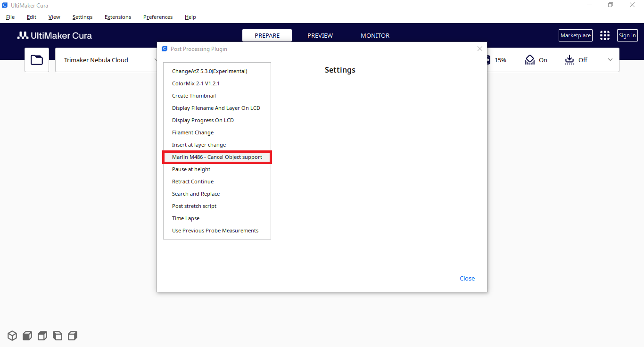Select the top view cube icon
Viewport: 644px width, 347px height.
42,336
